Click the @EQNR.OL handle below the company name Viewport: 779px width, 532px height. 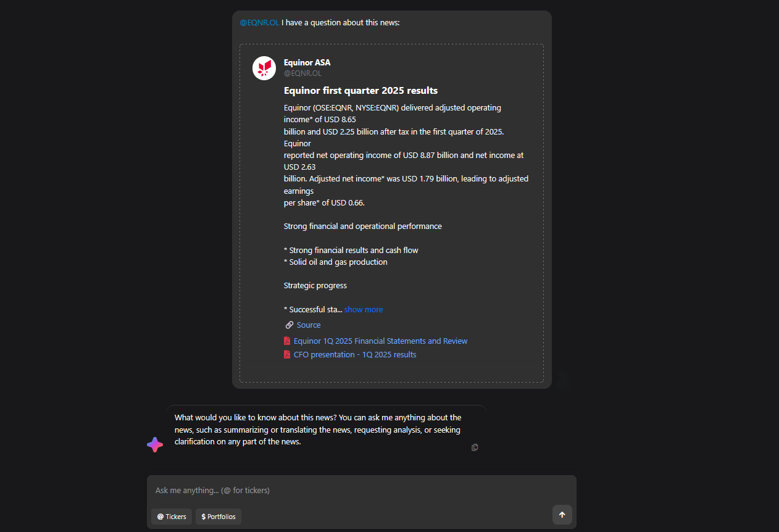pyautogui.click(x=302, y=73)
